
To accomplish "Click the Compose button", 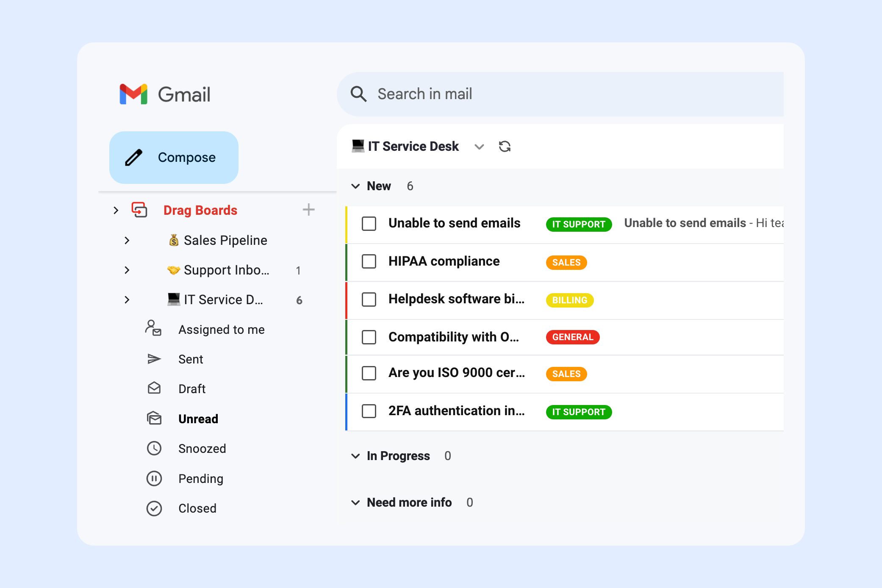I will point(174,158).
